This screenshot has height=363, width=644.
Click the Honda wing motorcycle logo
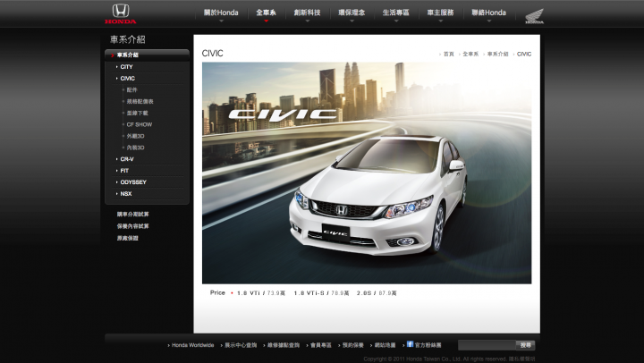(534, 16)
